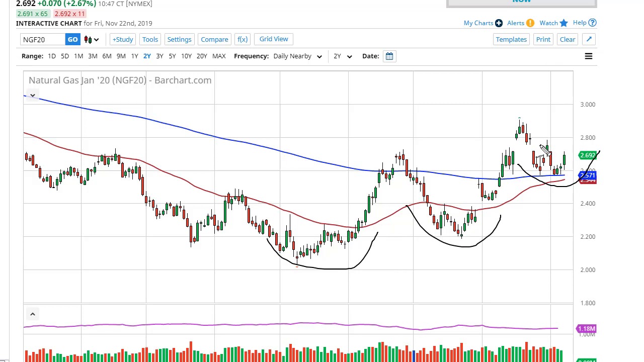The image size is (644, 362).
Task: Select the 5Y range
Action: click(172, 56)
